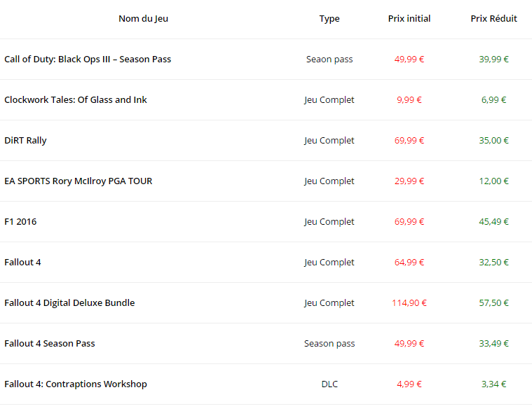Click the F1 2016 game title

[x=20, y=222]
